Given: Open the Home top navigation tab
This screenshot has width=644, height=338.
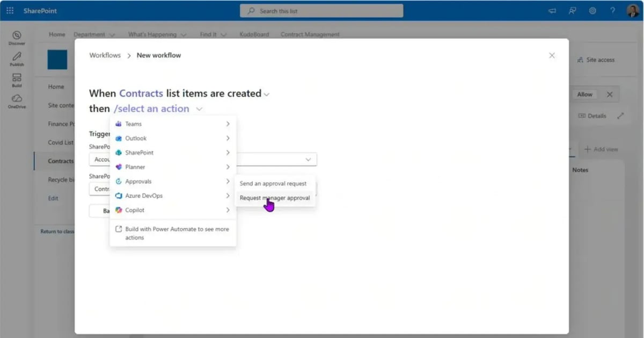Looking at the screenshot, I should pos(57,34).
